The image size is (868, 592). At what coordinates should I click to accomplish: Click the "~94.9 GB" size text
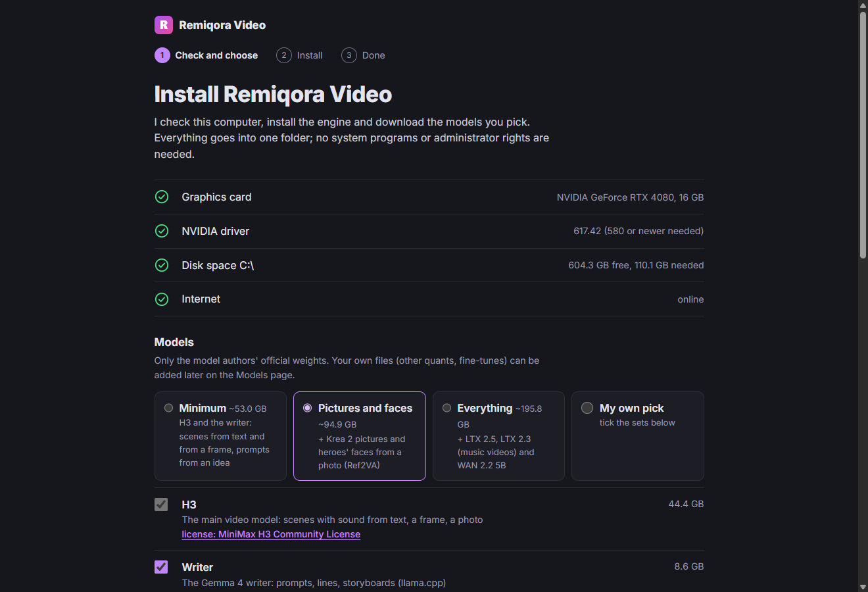pyautogui.click(x=337, y=424)
